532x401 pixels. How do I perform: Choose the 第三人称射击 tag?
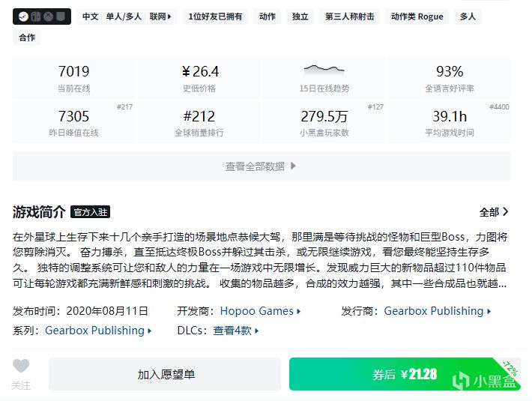click(350, 16)
